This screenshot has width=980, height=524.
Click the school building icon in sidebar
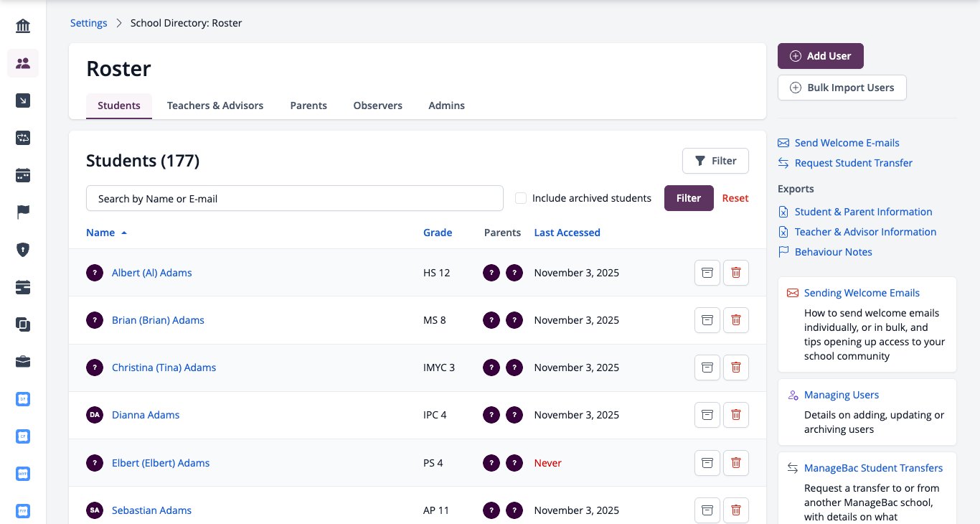(x=23, y=27)
